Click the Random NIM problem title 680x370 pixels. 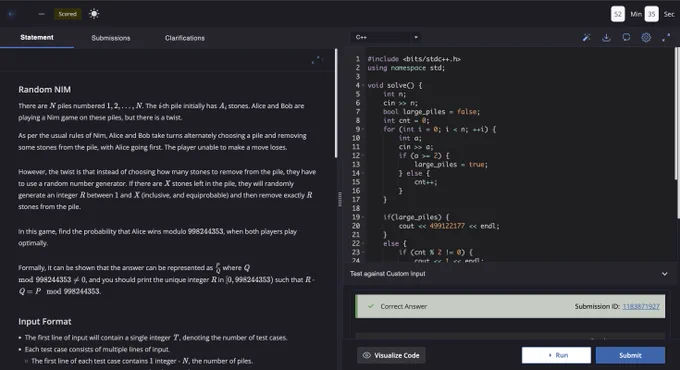click(x=45, y=90)
